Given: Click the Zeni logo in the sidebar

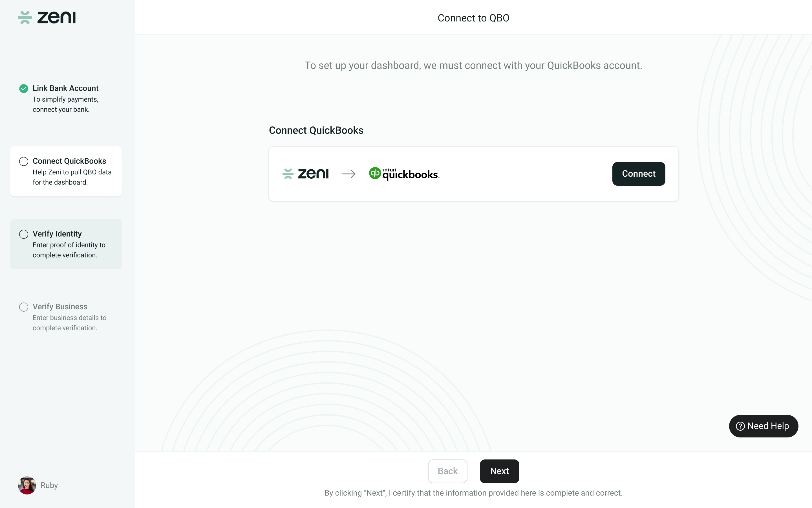Looking at the screenshot, I should point(47,17).
